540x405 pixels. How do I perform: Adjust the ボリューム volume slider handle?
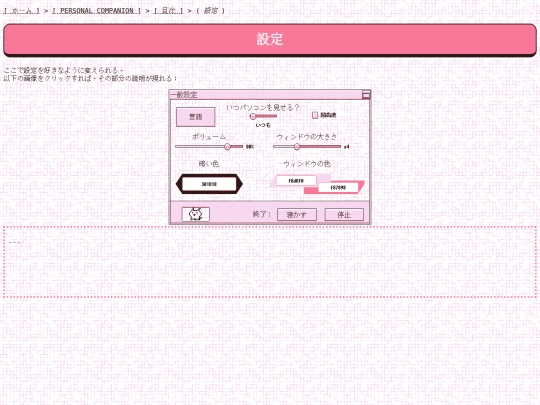(227, 147)
